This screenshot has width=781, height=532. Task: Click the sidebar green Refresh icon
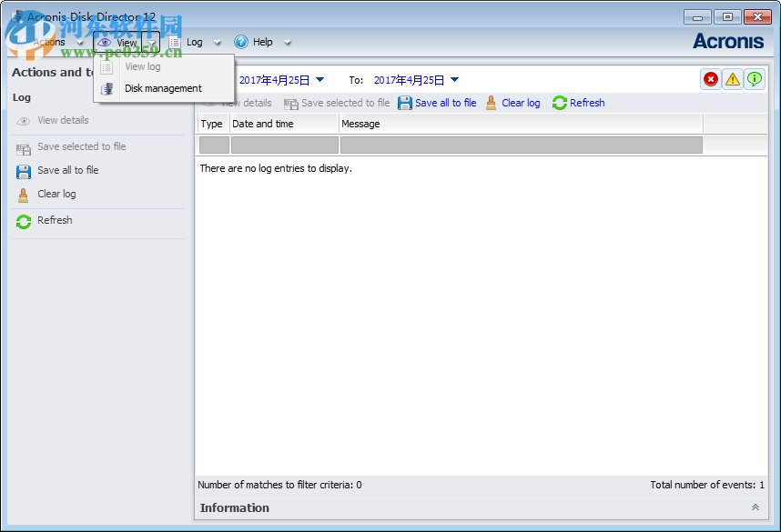[24, 222]
